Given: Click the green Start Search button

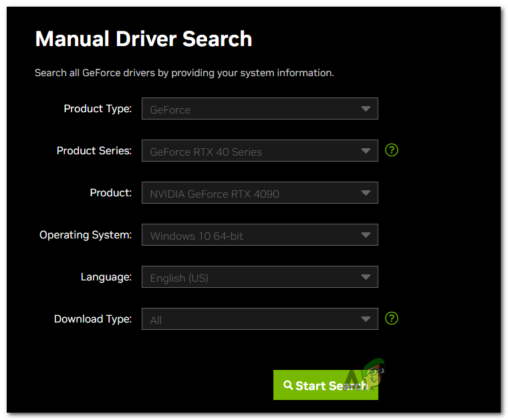Looking at the screenshot, I should point(326,385).
